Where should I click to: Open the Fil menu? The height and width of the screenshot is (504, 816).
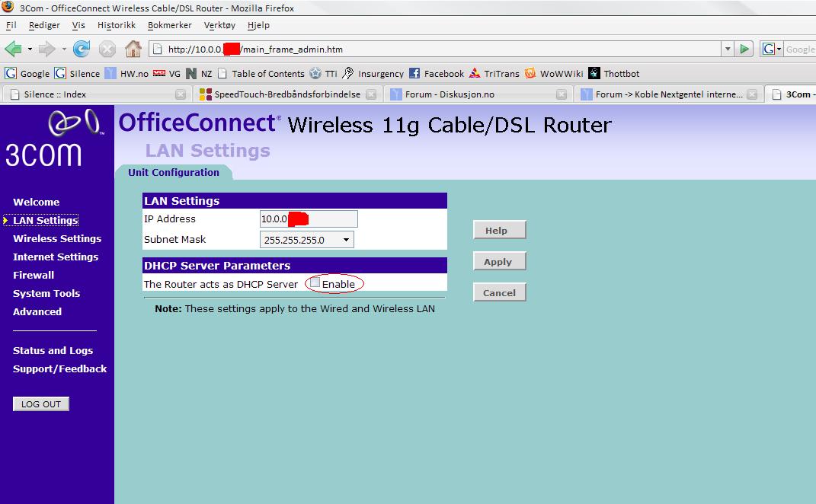(11, 25)
